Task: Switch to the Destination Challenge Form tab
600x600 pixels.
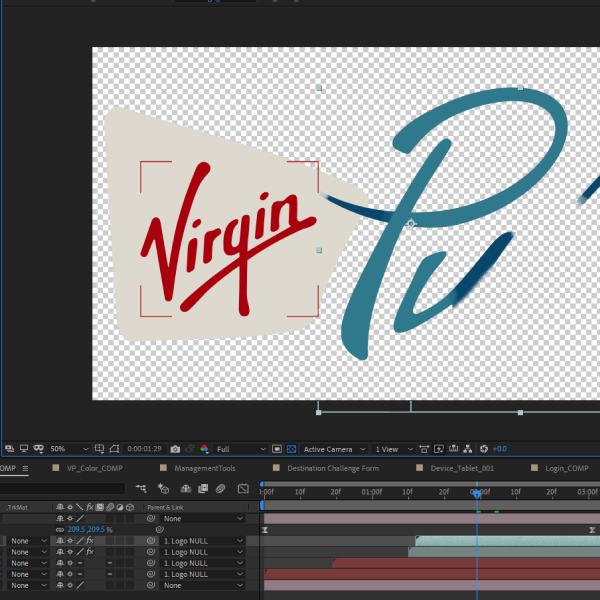Action: [333, 468]
